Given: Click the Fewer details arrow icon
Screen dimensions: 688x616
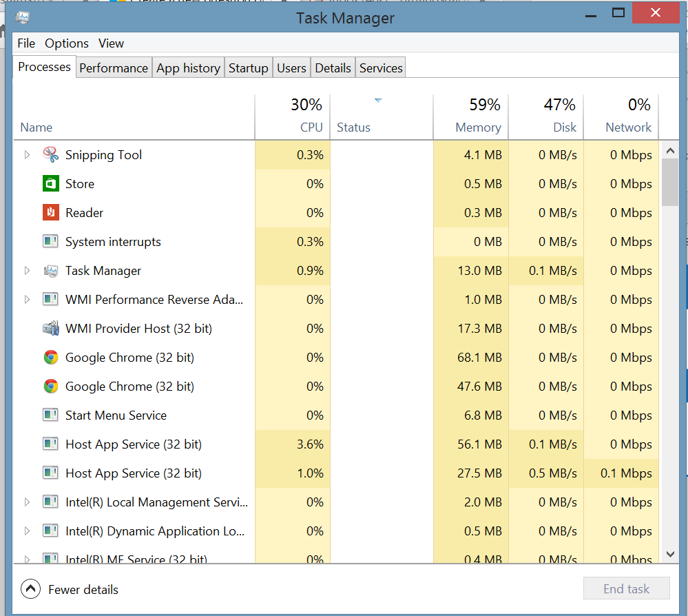Looking at the screenshot, I should coord(30,589).
